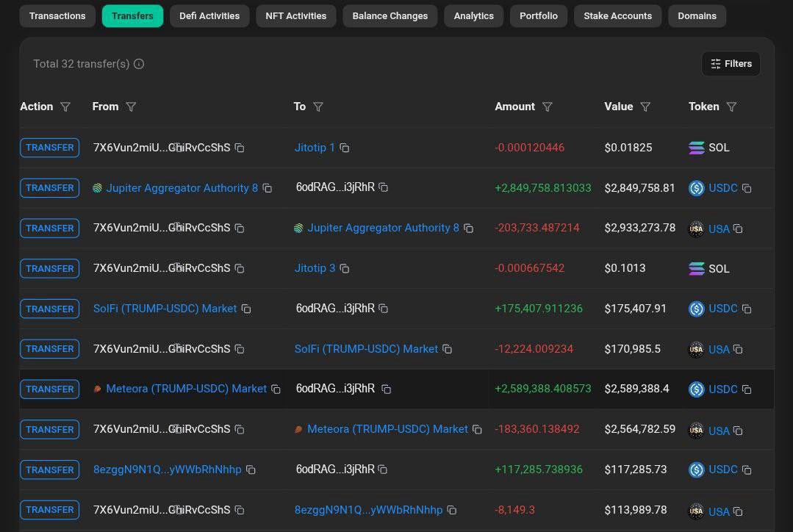Switch to Defi Activities tab
This screenshot has width=793, height=532.
click(x=209, y=15)
